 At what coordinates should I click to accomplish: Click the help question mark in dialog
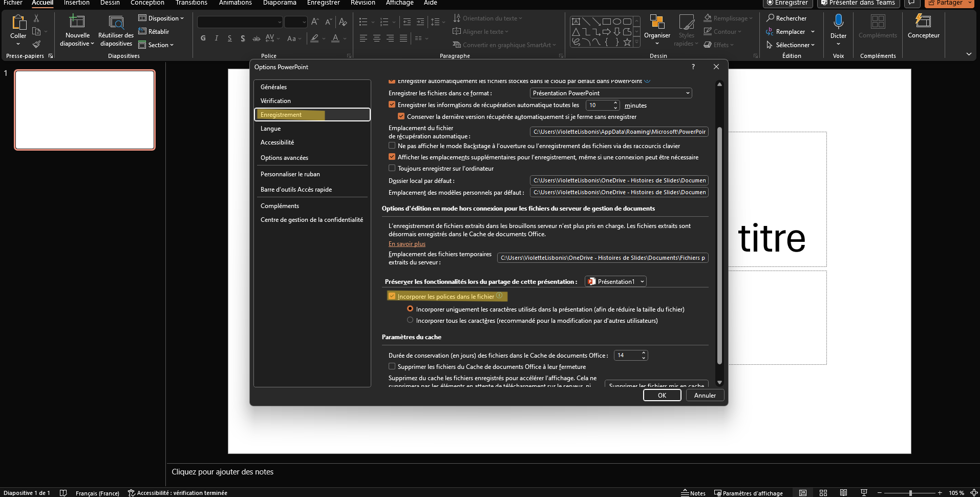pyautogui.click(x=693, y=67)
